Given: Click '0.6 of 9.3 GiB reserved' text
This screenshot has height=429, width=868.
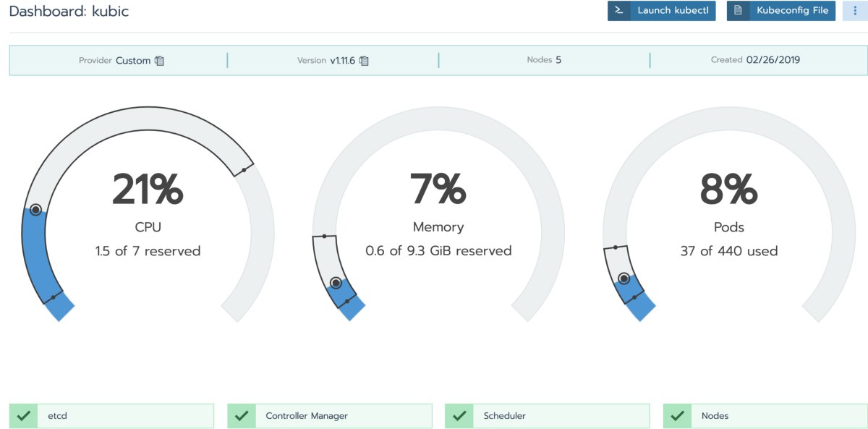Looking at the screenshot, I should point(438,252).
